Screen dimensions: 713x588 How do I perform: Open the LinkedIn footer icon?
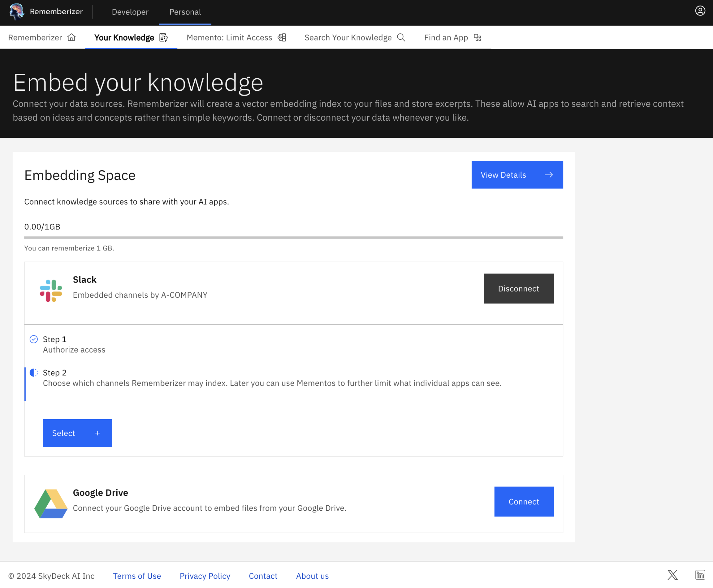pos(700,575)
